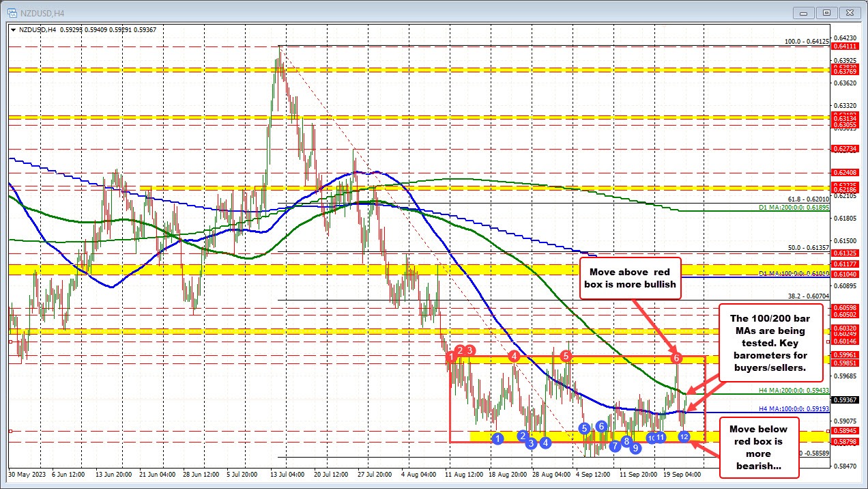Click the H4 MA:200 label reading 0.59433
The height and width of the screenshot is (489, 868).
[794, 390]
